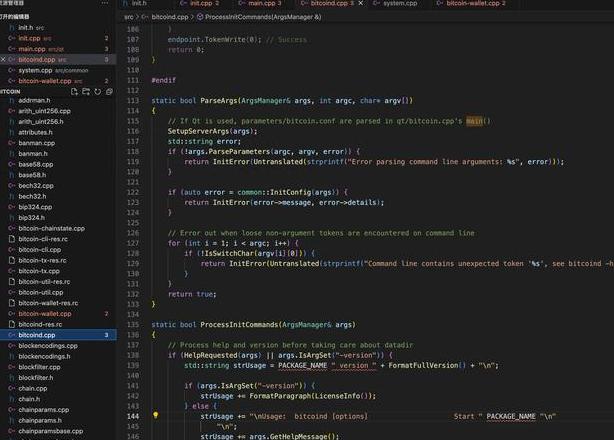The height and width of the screenshot is (440, 614).
Task: Click the src breadcrumb
Action: coord(129,17)
